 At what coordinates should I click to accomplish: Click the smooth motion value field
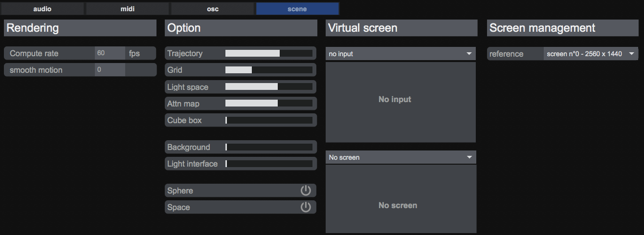tap(110, 70)
